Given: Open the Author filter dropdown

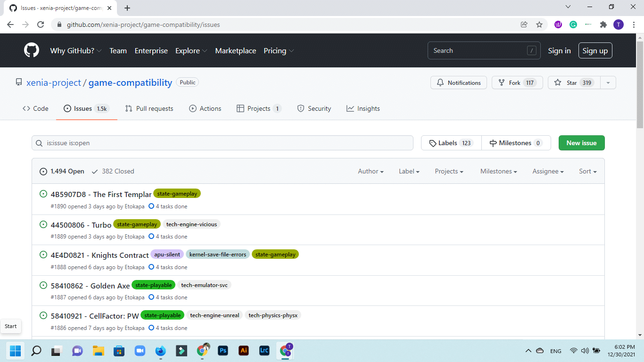Looking at the screenshot, I should point(371,171).
